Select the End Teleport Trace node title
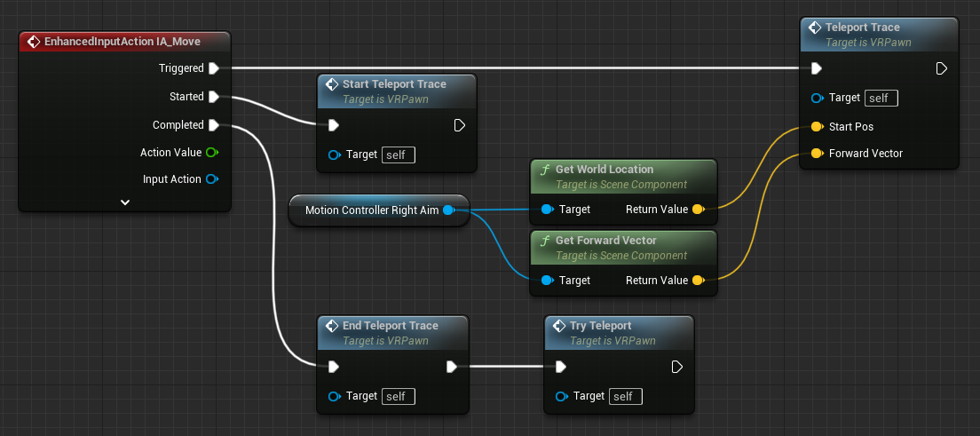Image resolution: width=980 pixels, height=436 pixels. point(391,326)
